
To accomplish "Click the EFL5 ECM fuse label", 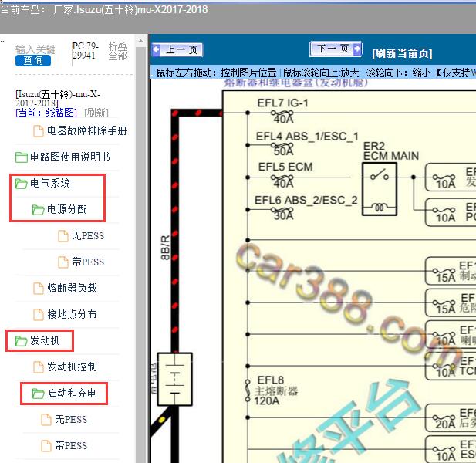I will pyautogui.click(x=285, y=167).
